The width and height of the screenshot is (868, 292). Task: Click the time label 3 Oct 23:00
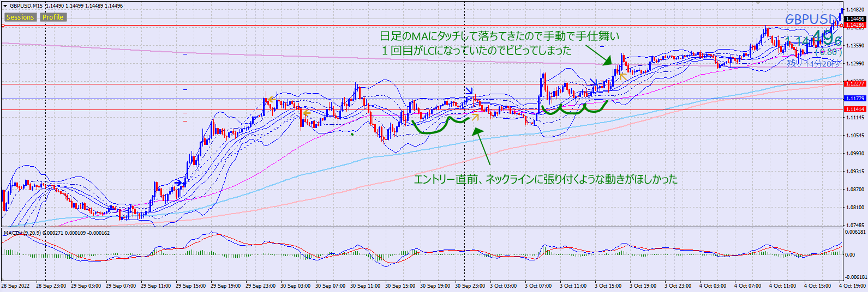point(678,286)
